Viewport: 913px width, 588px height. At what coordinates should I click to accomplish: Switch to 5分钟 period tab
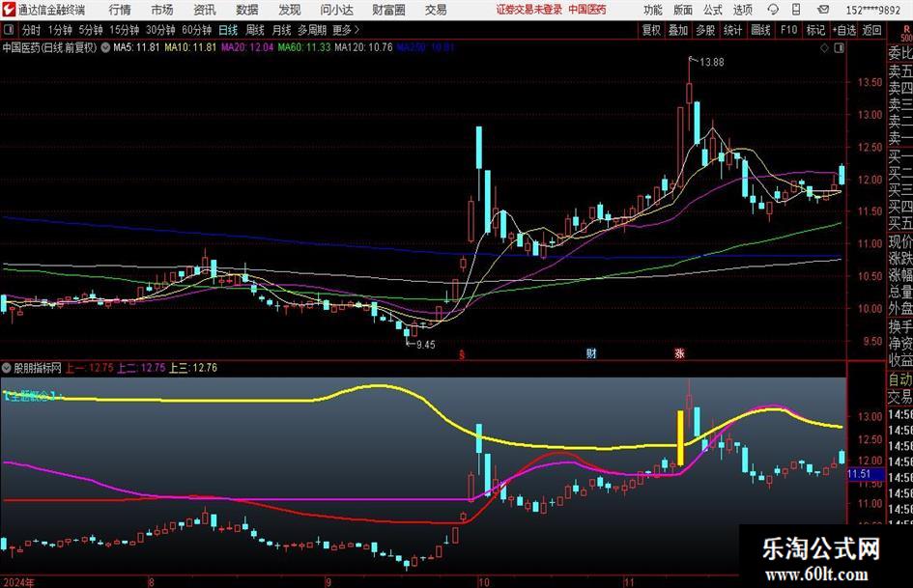90,30
